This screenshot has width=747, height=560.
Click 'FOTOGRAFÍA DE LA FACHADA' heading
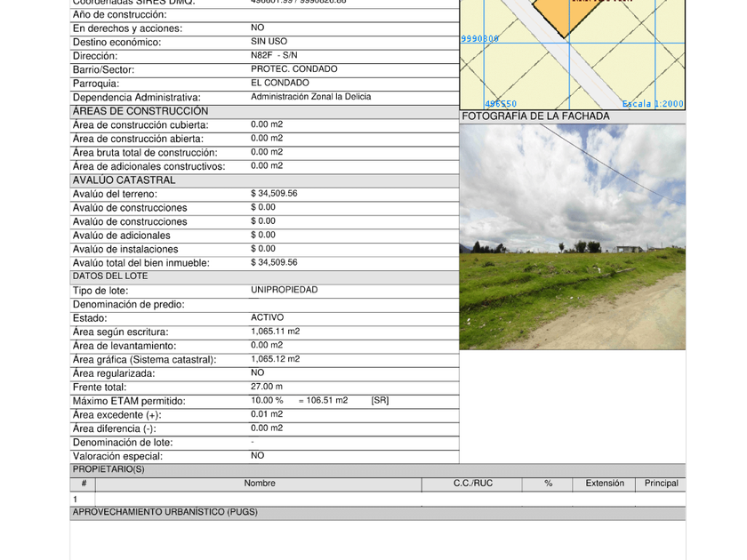pyautogui.click(x=535, y=116)
